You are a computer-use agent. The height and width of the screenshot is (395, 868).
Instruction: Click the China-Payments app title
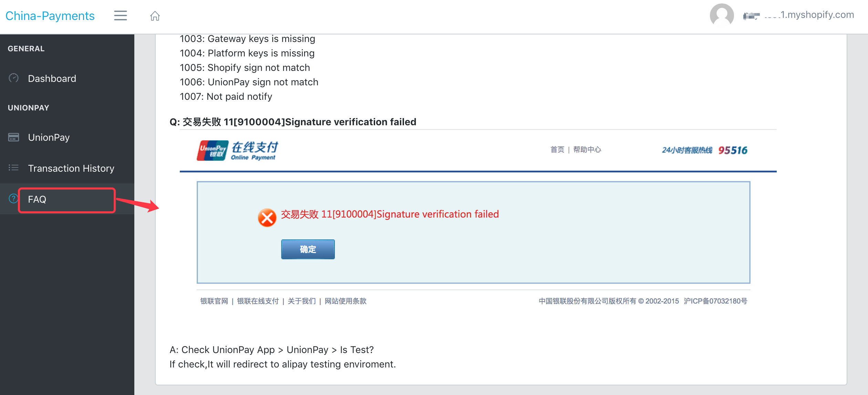click(x=50, y=15)
